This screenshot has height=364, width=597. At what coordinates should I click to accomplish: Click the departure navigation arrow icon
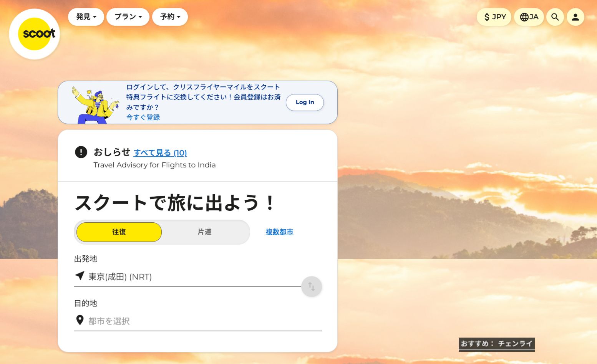point(80,275)
